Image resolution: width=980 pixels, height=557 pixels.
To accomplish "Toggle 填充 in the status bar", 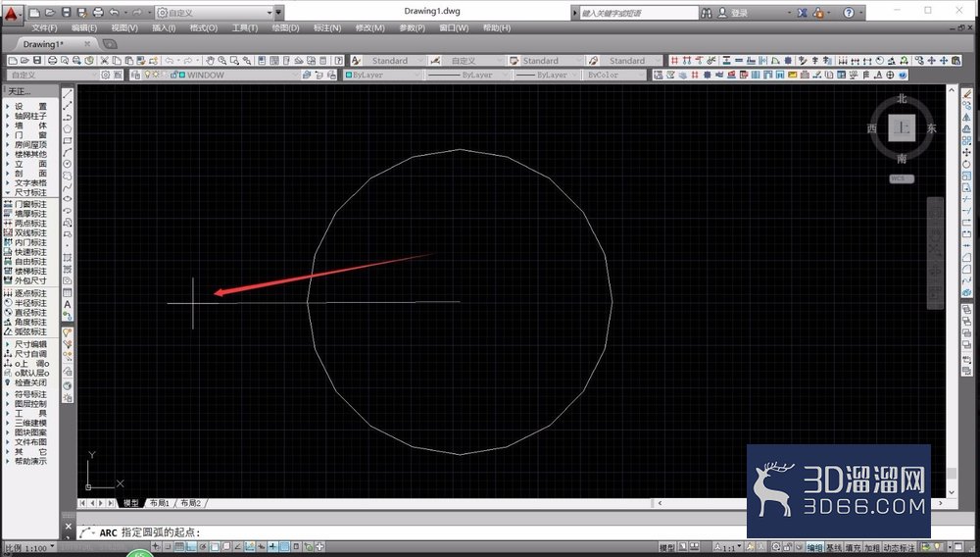I will coord(852,548).
